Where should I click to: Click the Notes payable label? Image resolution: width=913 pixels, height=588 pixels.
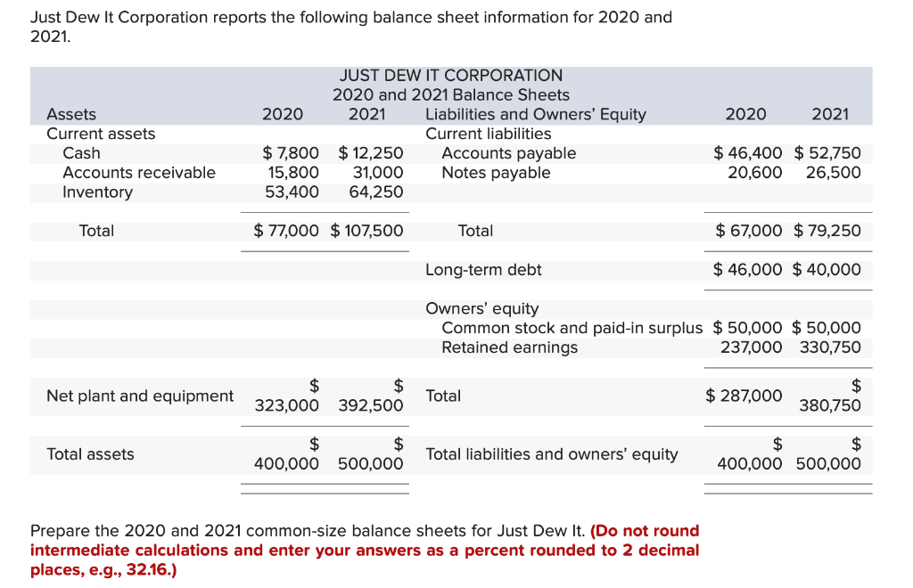point(496,173)
